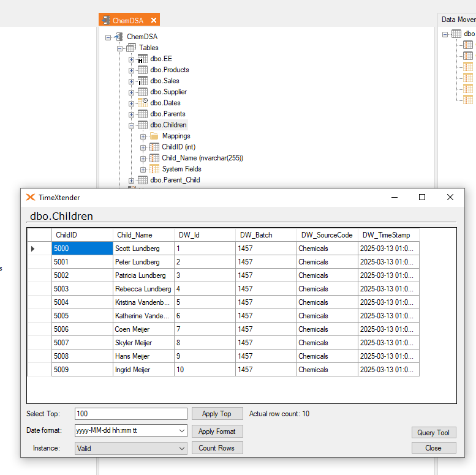Click the Patricia Lundberg cell
The image size is (476, 475).
pyautogui.click(x=143, y=275)
